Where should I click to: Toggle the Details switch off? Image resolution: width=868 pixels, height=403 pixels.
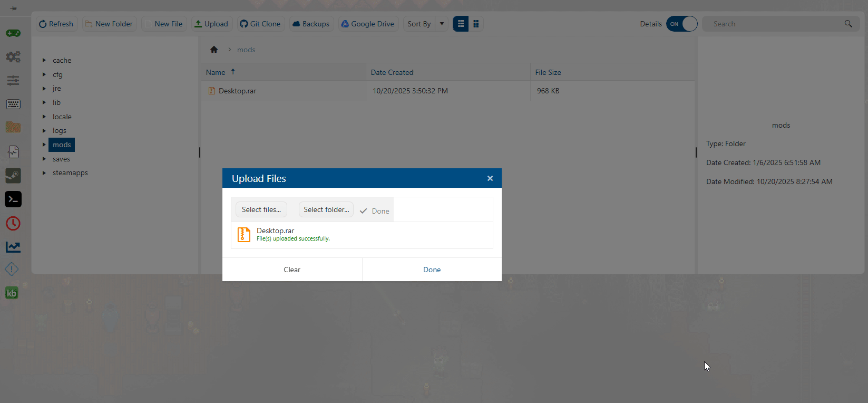[681, 24]
